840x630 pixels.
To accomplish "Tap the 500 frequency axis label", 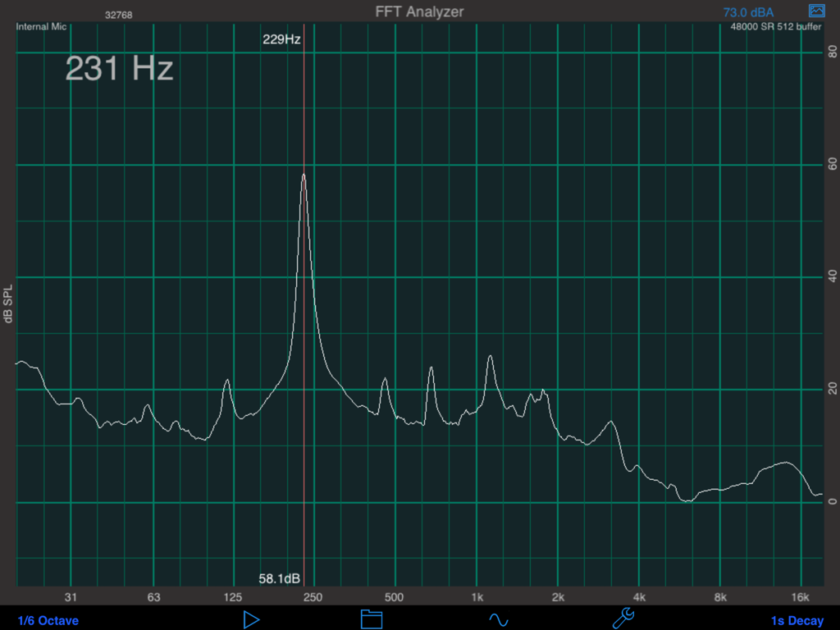I will 394,597.
